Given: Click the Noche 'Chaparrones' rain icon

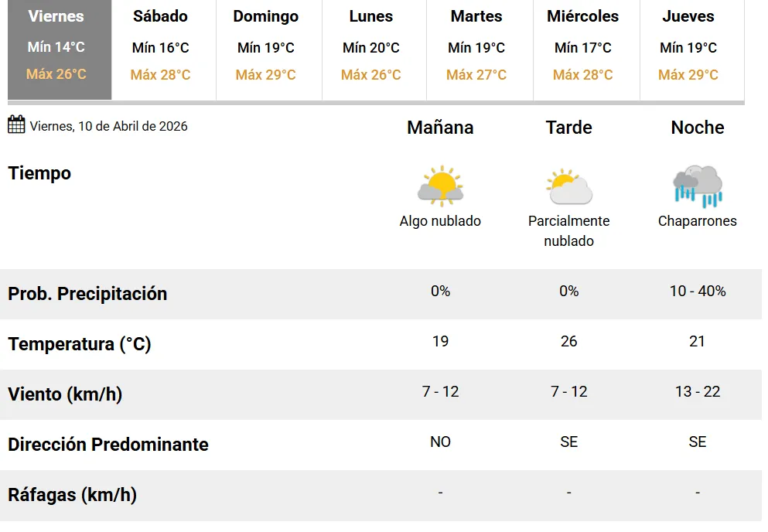Looking at the screenshot, I should pos(697,186).
